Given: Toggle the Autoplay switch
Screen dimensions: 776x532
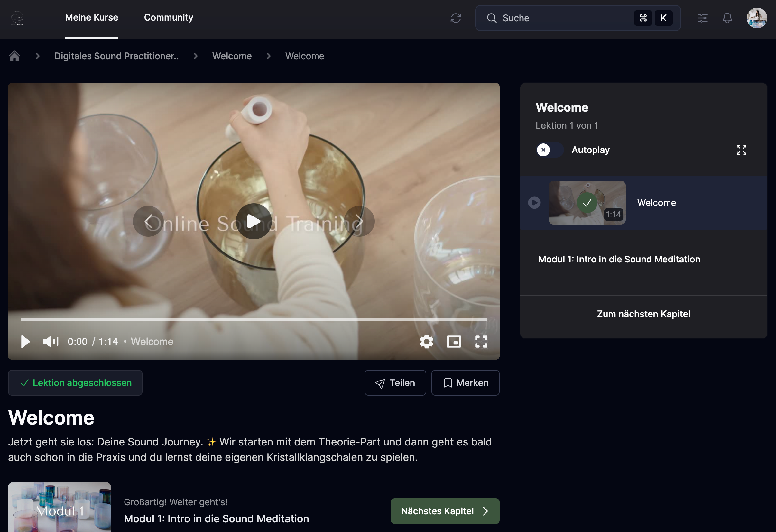Looking at the screenshot, I should (549, 150).
